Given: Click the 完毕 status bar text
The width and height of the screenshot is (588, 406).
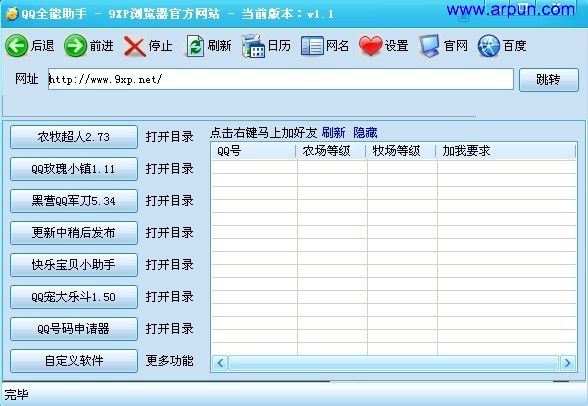Looking at the screenshot, I should click(16, 394).
